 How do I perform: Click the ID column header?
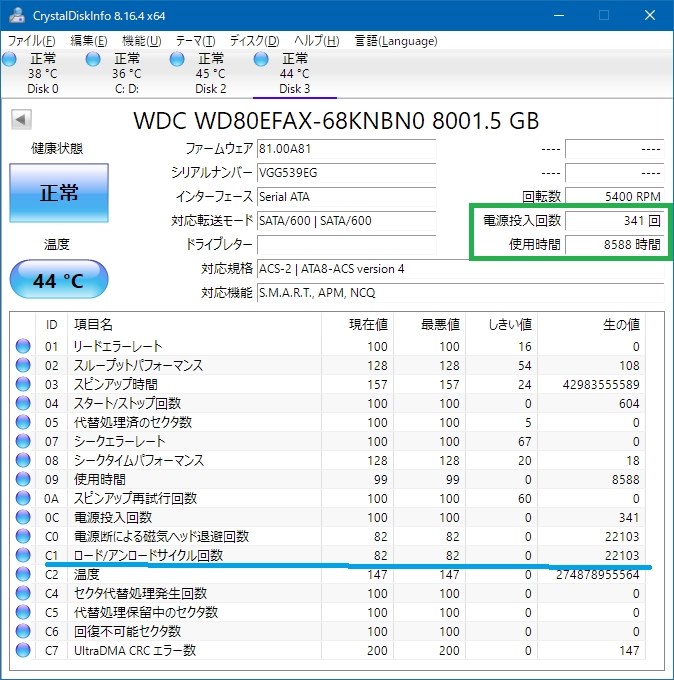click(51, 324)
